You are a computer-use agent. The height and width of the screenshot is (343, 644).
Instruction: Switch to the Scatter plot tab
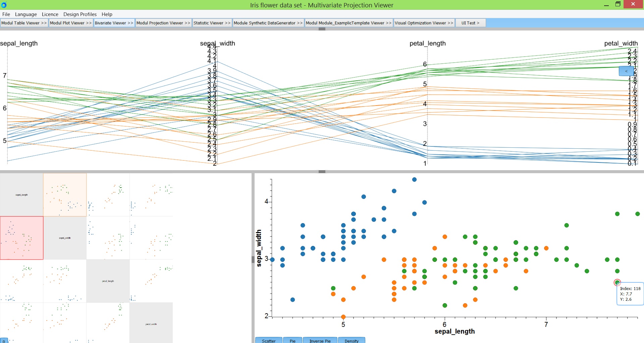[269, 340]
